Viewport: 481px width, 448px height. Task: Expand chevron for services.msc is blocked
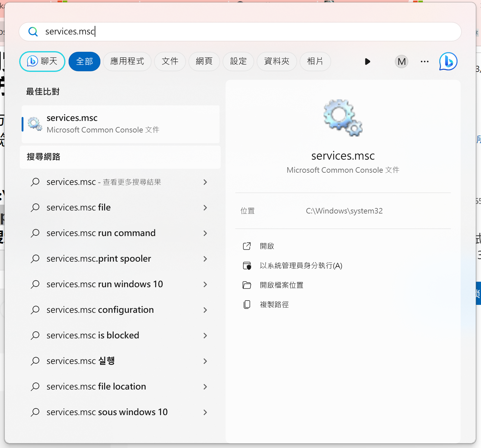click(205, 336)
